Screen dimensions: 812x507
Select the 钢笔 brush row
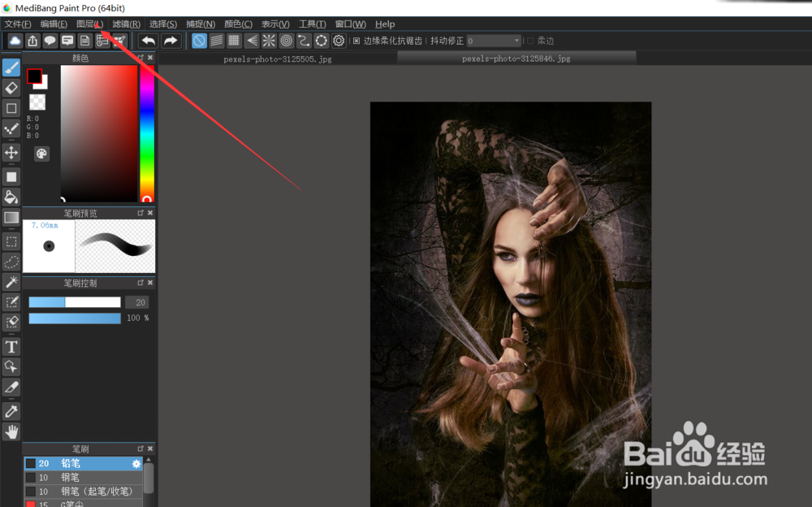83,478
